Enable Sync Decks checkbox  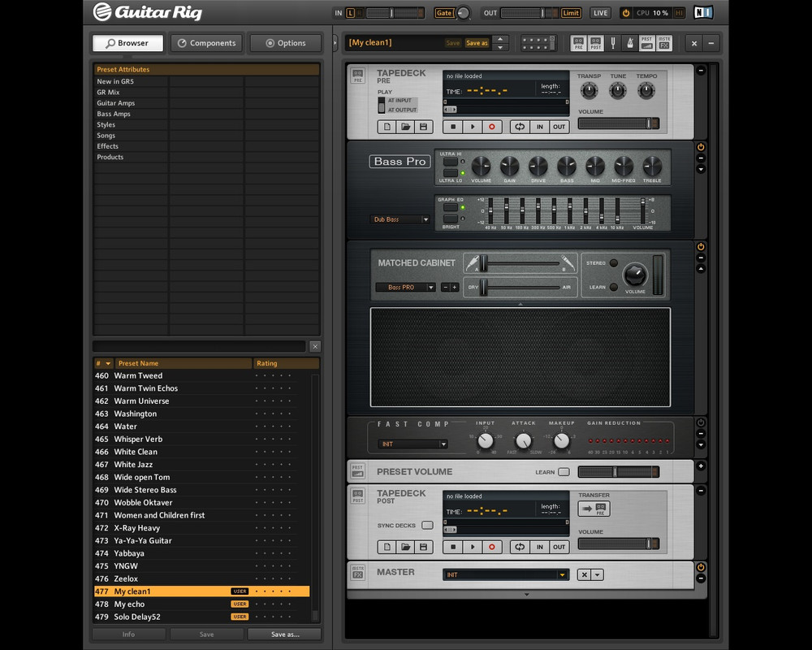pos(427,525)
